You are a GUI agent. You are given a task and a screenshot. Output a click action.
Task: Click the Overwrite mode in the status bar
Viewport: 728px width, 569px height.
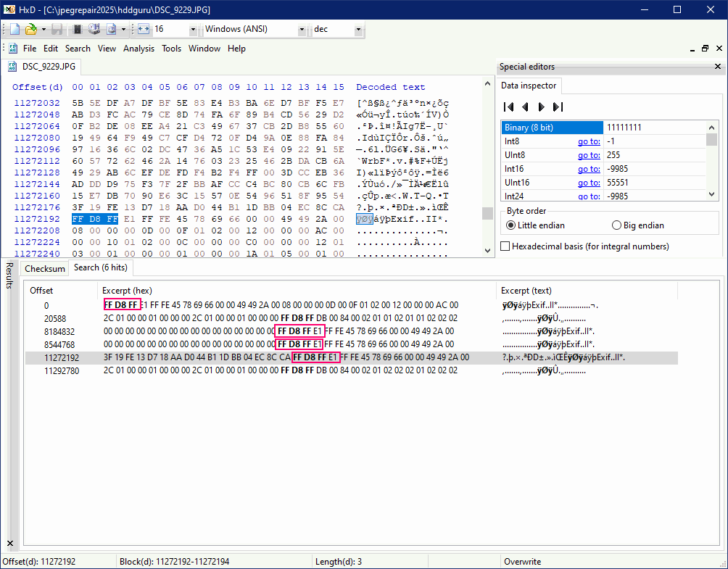(x=522, y=562)
